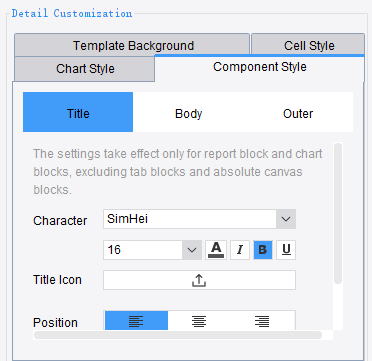Click the settings take effect note text
The height and width of the screenshot is (361, 372).
tap(178, 172)
